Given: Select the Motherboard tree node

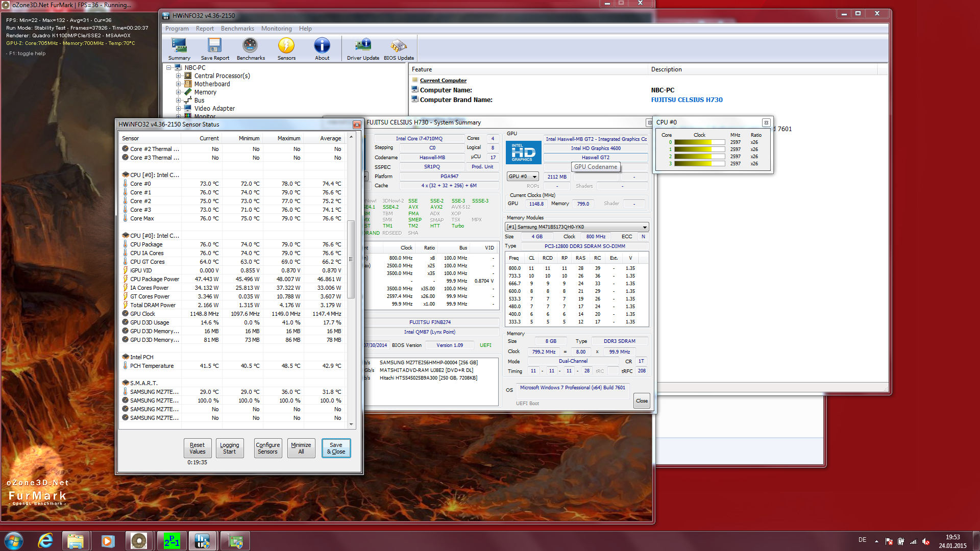Looking at the screenshot, I should coord(212,84).
